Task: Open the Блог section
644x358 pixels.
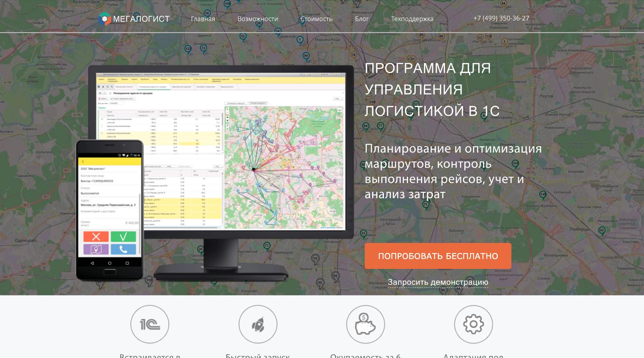Action: (362, 19)
